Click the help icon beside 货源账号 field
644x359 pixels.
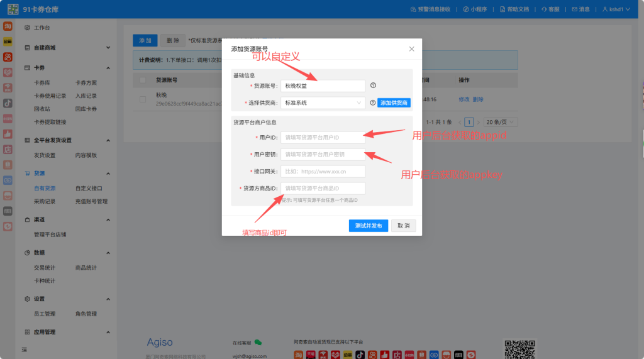click(x=373, y=86)
